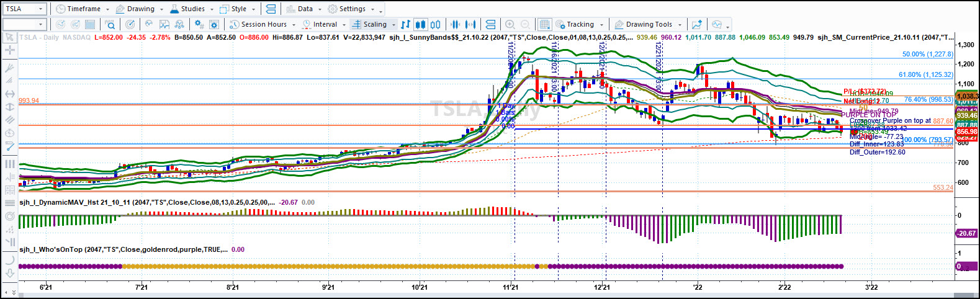Image resolution: width=980 pixels, height=299 pixels.
Task: Click the zoom out magnifier icon
Action: [525, 24]
